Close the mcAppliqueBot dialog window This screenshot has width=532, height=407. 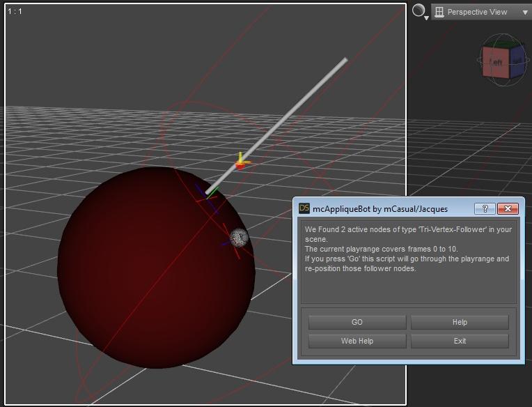coord(508,208)
